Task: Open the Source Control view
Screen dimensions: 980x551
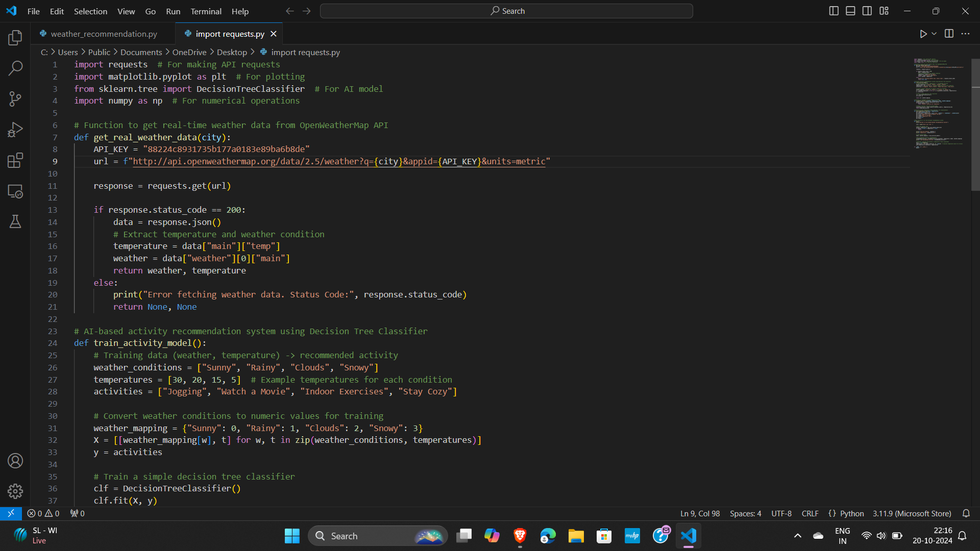Action: point(15,99)
